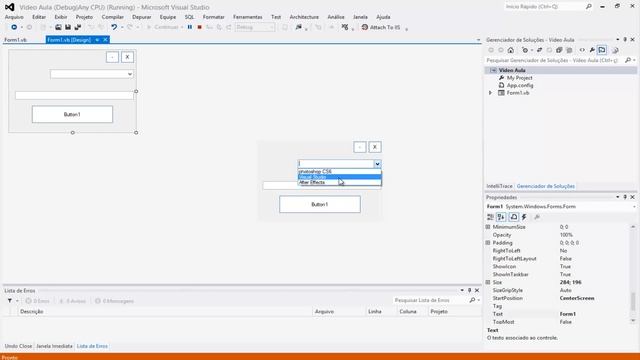Screen dimensions: 640x360
Task: Toggle the 0 Erros filter
Action: pyautogui.click(x=38, y=301)
